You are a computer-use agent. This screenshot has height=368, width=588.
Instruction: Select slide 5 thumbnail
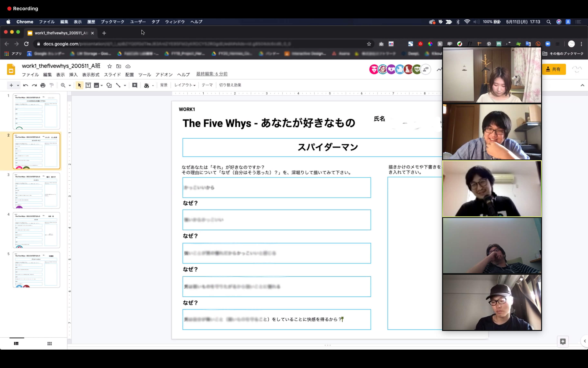click(x=37, y=270)
